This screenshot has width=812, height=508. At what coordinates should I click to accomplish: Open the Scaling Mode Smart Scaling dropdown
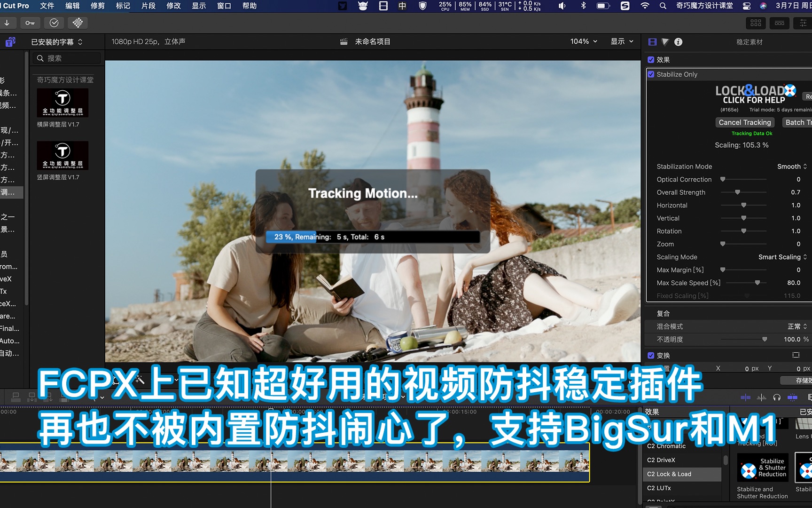coord(782,257)
